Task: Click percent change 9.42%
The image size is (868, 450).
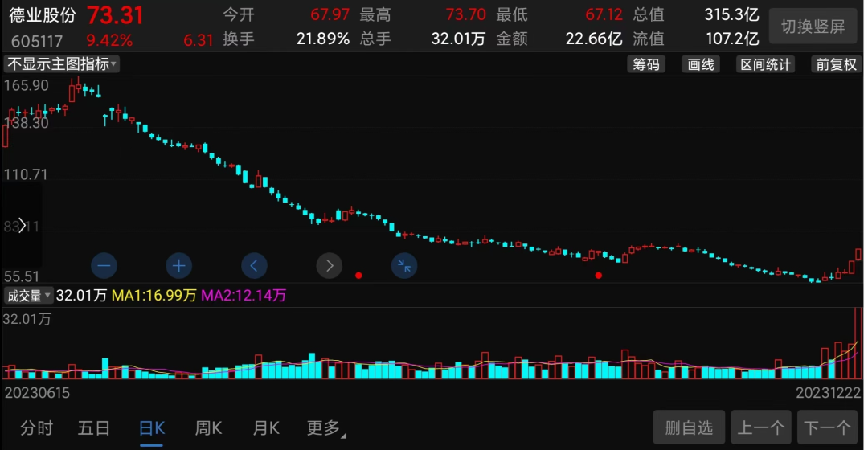Action: pos(109,40)
